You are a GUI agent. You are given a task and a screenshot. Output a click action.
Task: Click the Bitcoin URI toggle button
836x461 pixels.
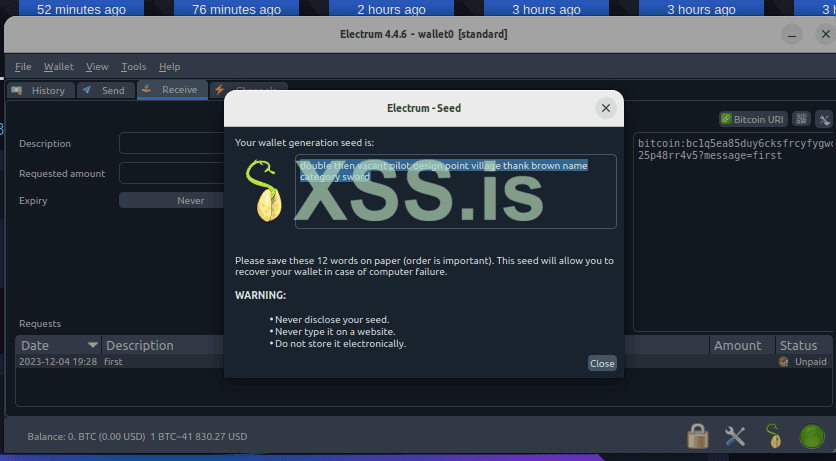click(752, 119)
